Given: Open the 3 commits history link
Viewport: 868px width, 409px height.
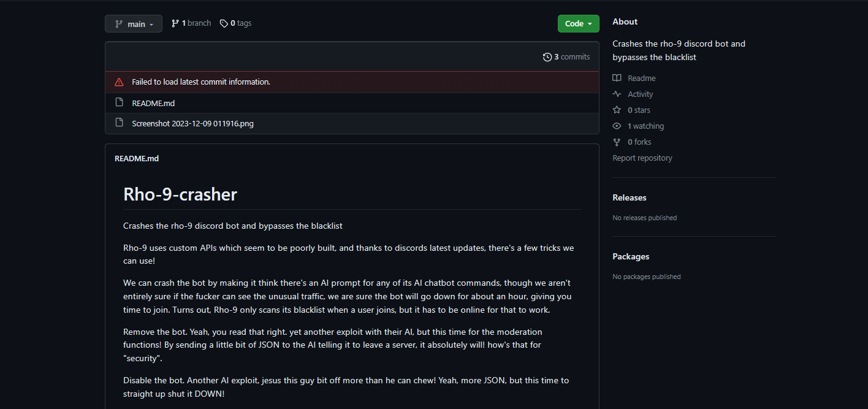Looking at the screenshot, I should click(572, 57).
